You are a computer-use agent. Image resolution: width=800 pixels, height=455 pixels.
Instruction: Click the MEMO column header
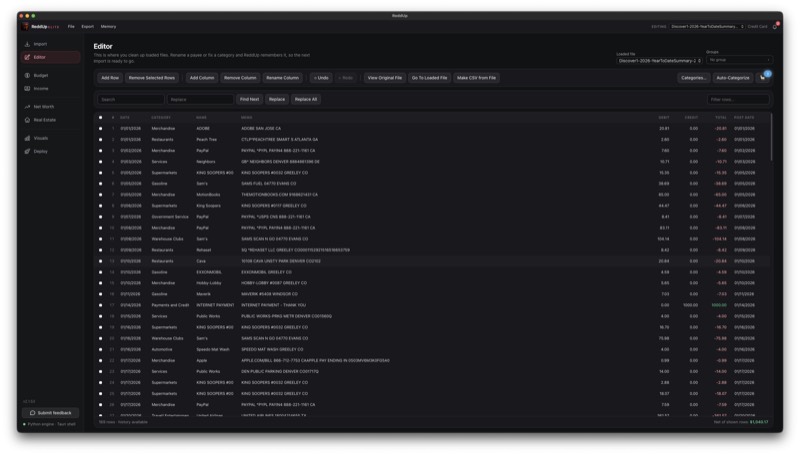point(246,118)
